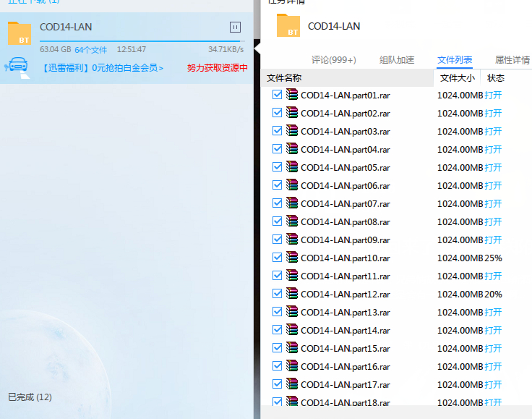The image size is (532, 419).
Task: Click the part12.rar archive icon
Action: coord(292,293)
